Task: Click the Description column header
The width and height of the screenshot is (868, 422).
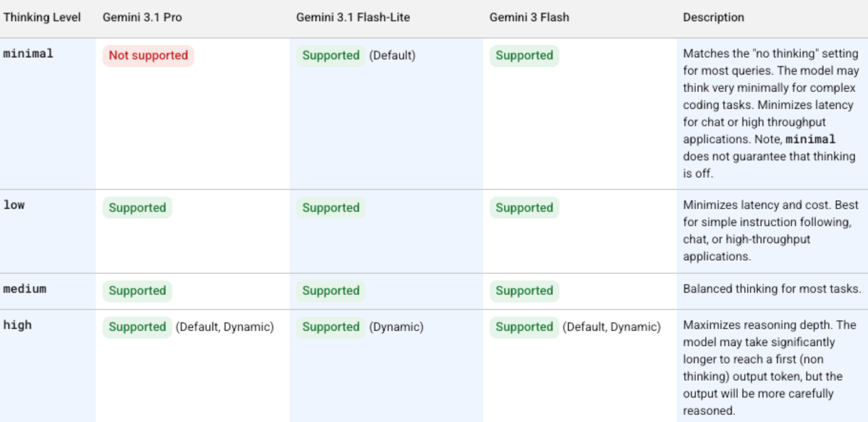Action: [713, 17]
